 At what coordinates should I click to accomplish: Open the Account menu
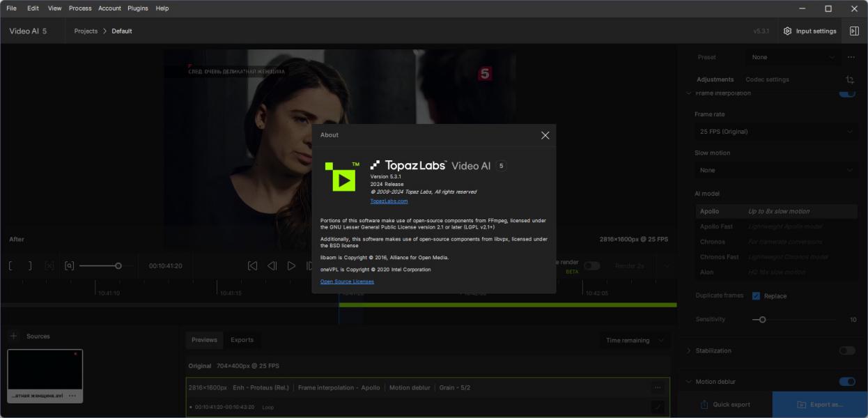(x=109, y=8)
